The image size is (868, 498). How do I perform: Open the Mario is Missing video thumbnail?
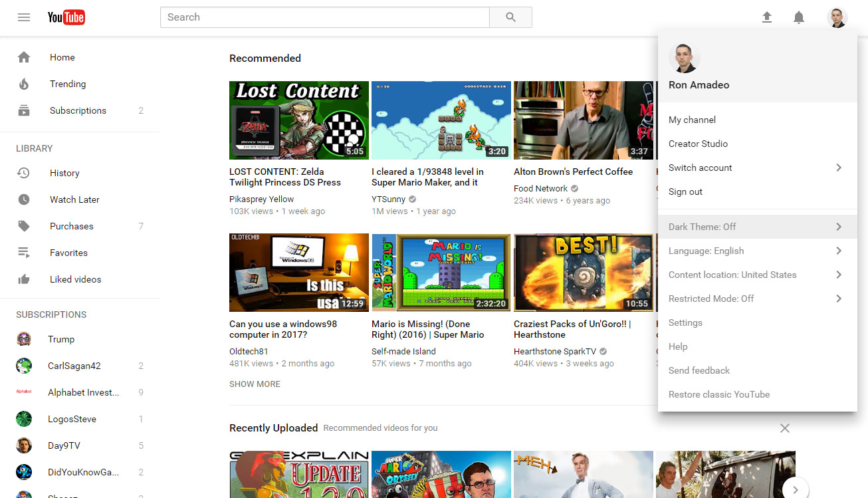point(441,273)
